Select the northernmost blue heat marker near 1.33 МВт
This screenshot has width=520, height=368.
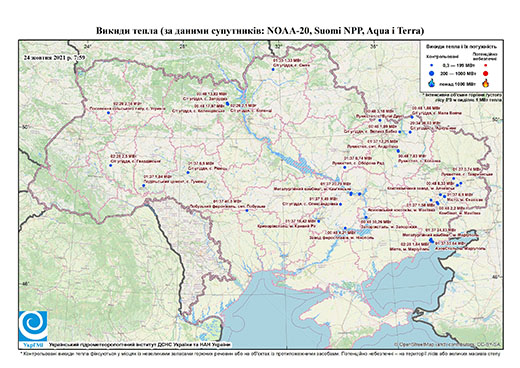click(273, 69)
